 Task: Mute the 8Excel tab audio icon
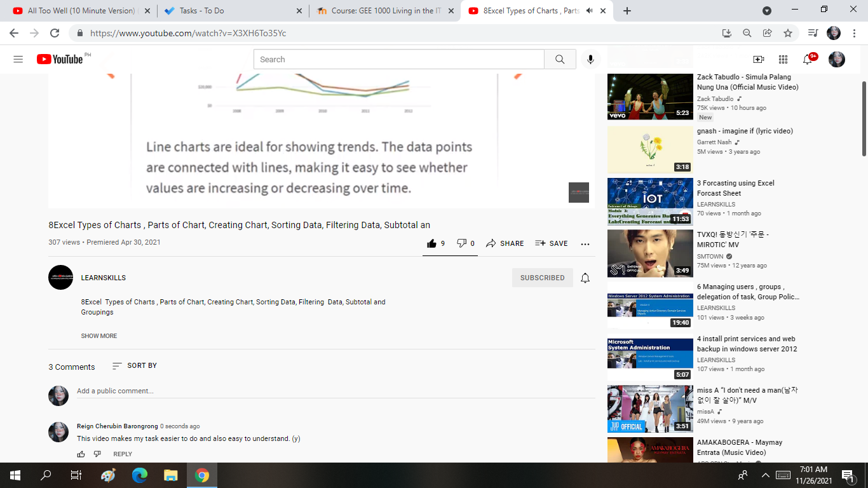tap(589, 11)
